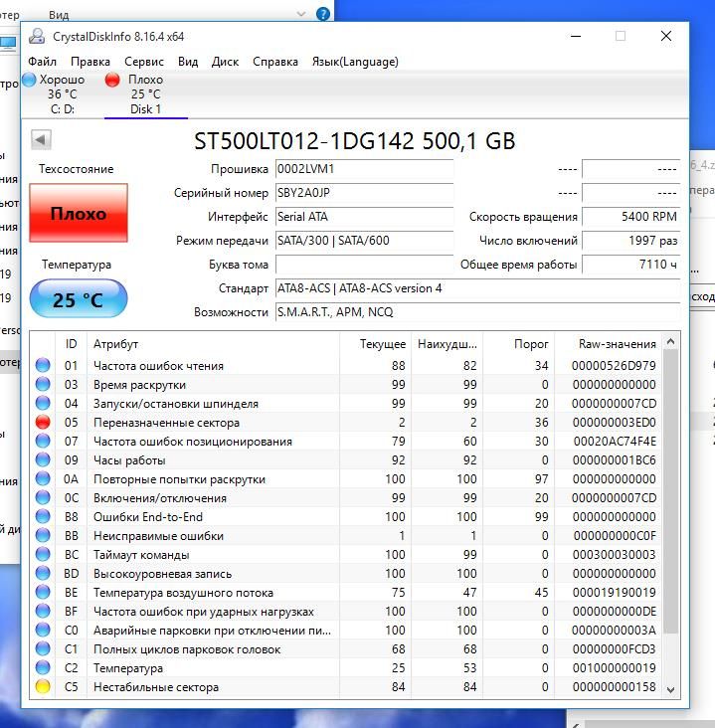Open the Файл menu
The height and width of the screenshot is (728, 715).
pyautogui.click(x=42, y=62)
